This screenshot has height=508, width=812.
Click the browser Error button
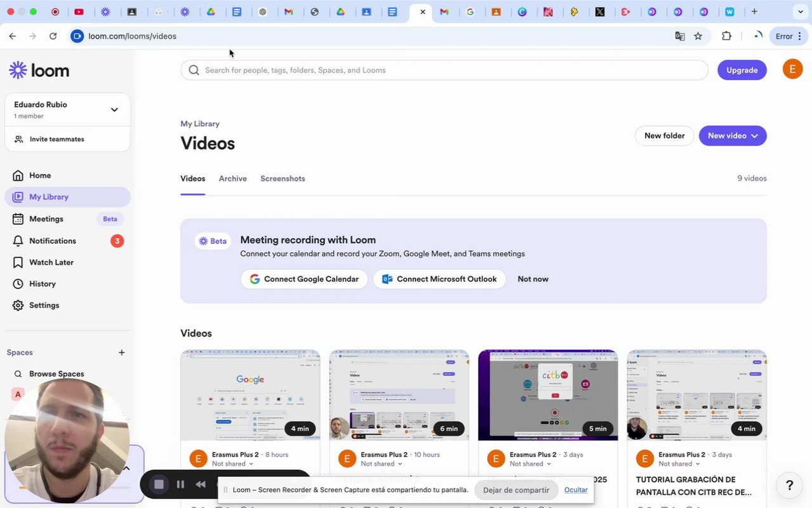[789, 36]
